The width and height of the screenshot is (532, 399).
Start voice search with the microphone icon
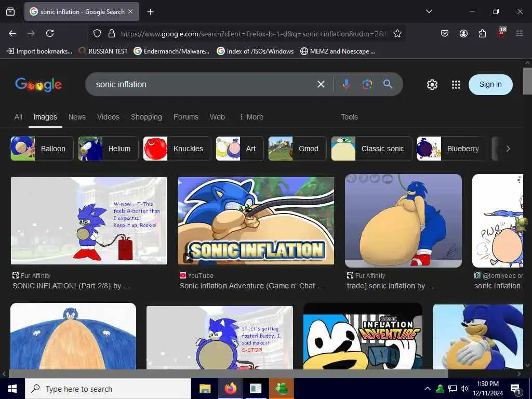point(346,84)
